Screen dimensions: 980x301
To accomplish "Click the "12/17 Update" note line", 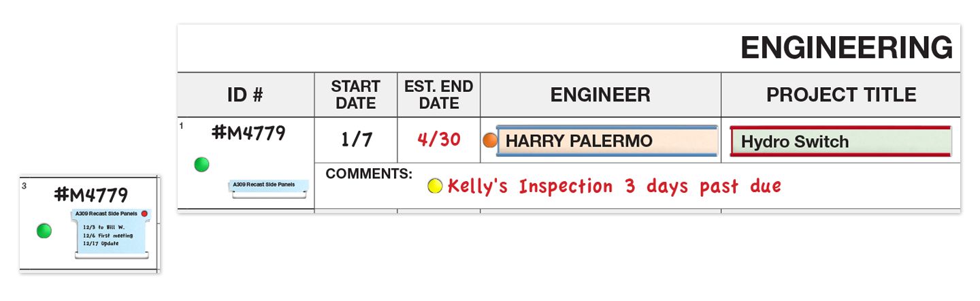I will (101, 243).
